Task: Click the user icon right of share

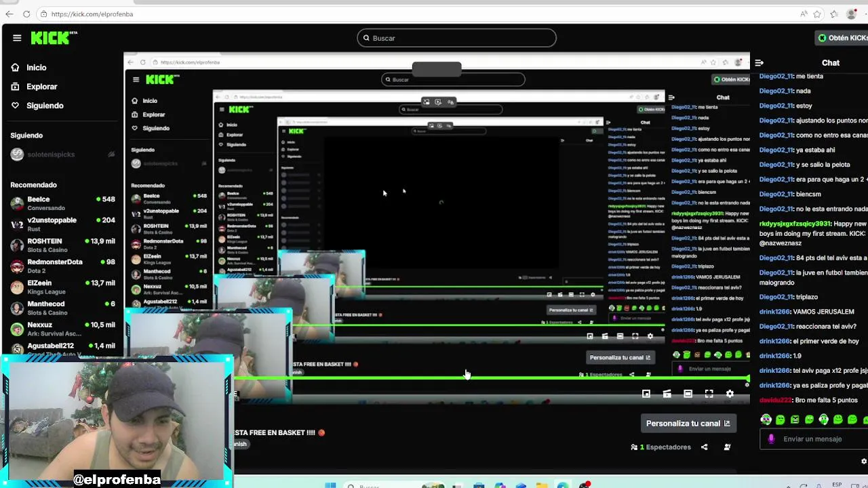Action: click(727, 447)
